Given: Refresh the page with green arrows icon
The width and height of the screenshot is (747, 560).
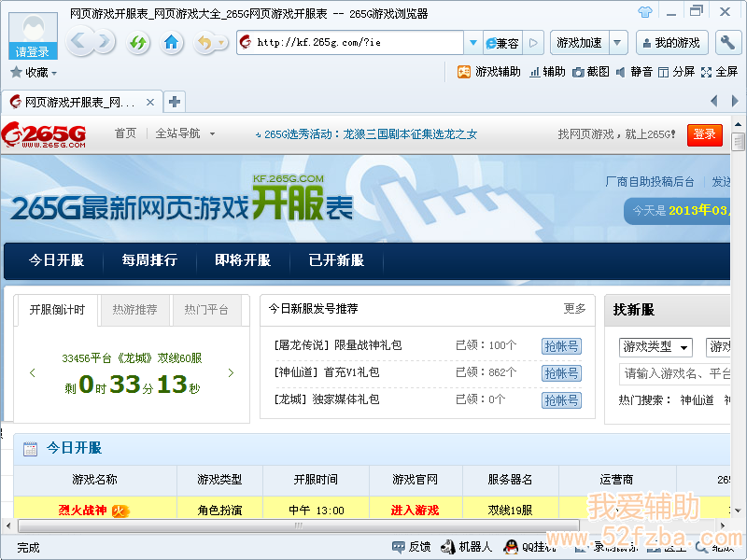Looking at the screenshot, I should tap(138, 43).
